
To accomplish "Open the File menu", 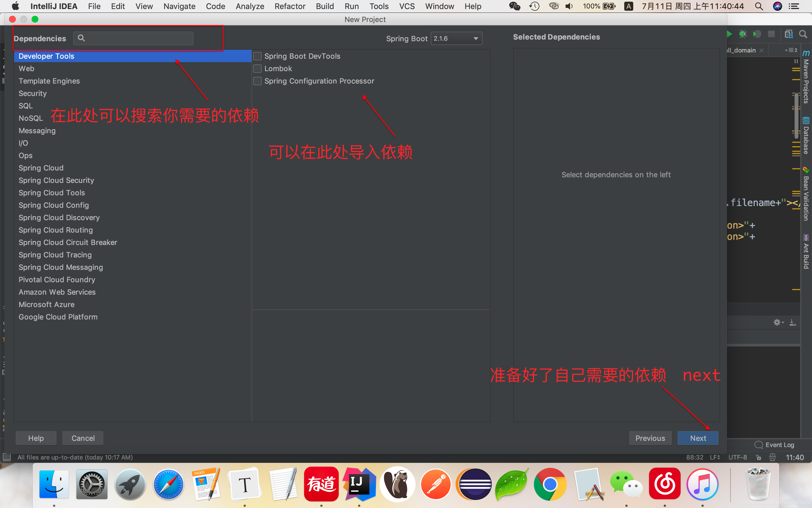I will (x=94, y=6).
